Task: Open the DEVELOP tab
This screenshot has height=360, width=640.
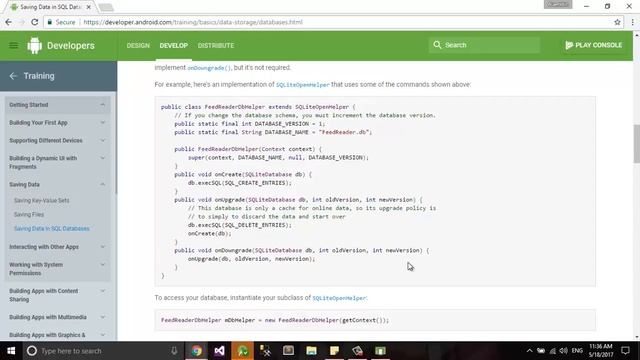Action: pos(173,45)
